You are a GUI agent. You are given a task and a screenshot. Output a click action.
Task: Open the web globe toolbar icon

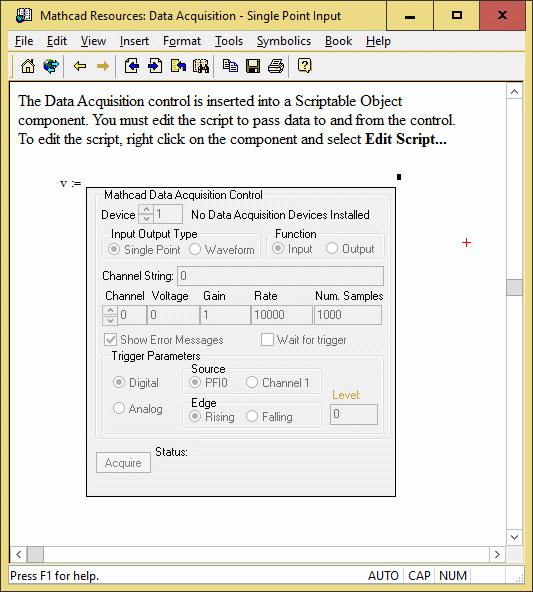click(x=51, y=66)
